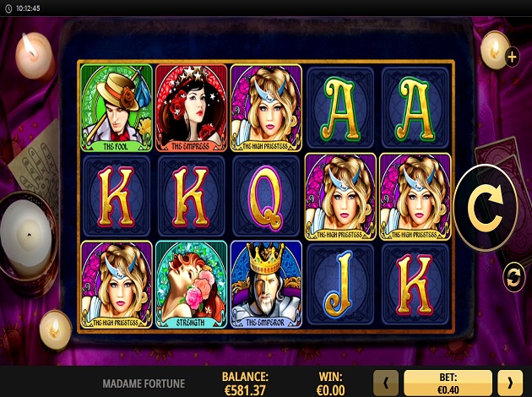Select The Fool symbol on the reels
The height and width of the screenshot is (397, 532).
[x=117, y=107]
